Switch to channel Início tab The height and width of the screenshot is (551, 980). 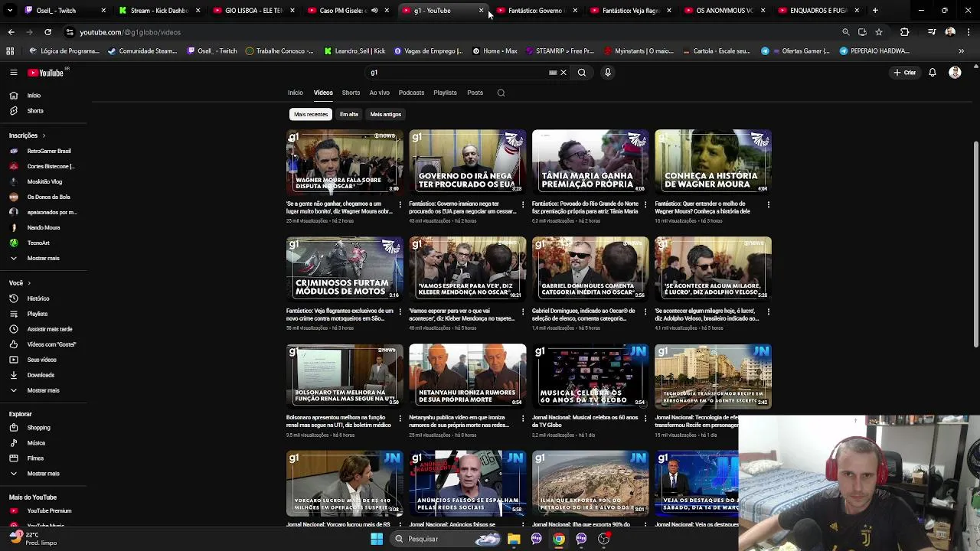pos(295,93)
